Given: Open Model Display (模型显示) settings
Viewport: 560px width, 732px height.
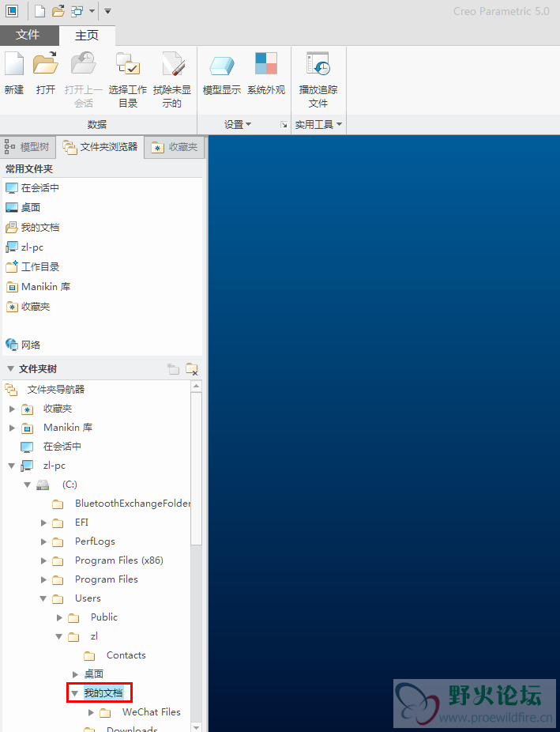Looking at the screenshot, I should [x=221, y=66].
